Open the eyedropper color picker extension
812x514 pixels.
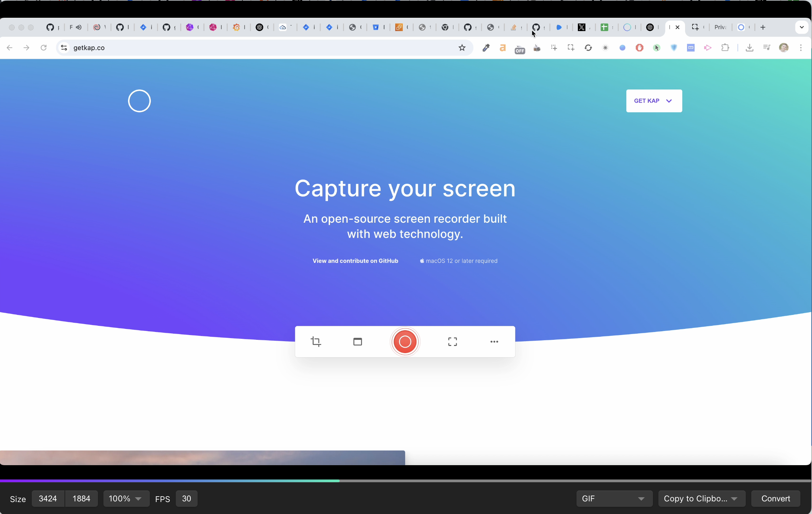click(x=486, y=48)
